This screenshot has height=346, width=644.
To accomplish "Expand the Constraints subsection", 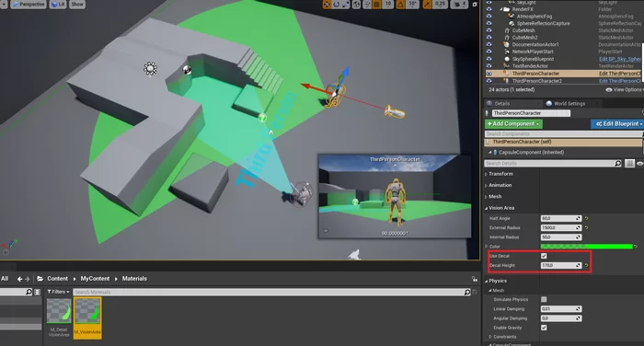I will pos(490,337).
